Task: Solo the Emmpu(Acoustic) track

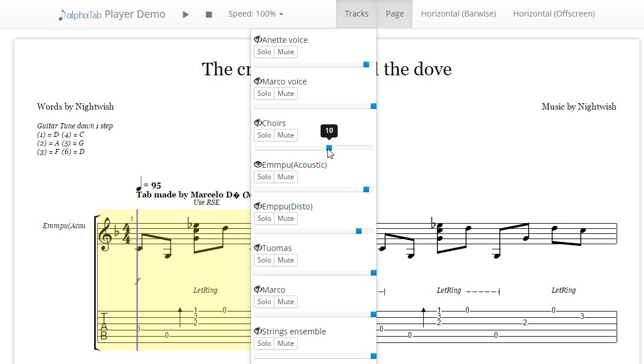Action: [264, 177]
